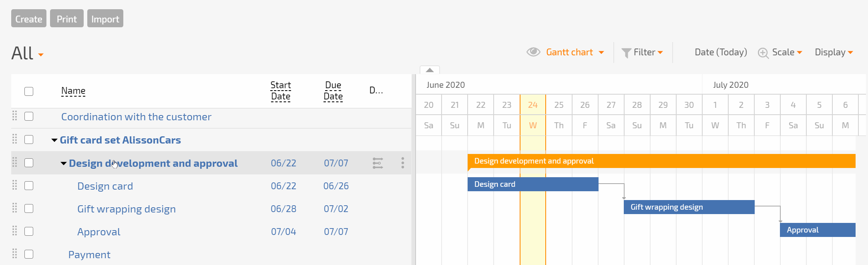Click drag handle of Design development and approval row
868x265 pixels.
[15, 162]
